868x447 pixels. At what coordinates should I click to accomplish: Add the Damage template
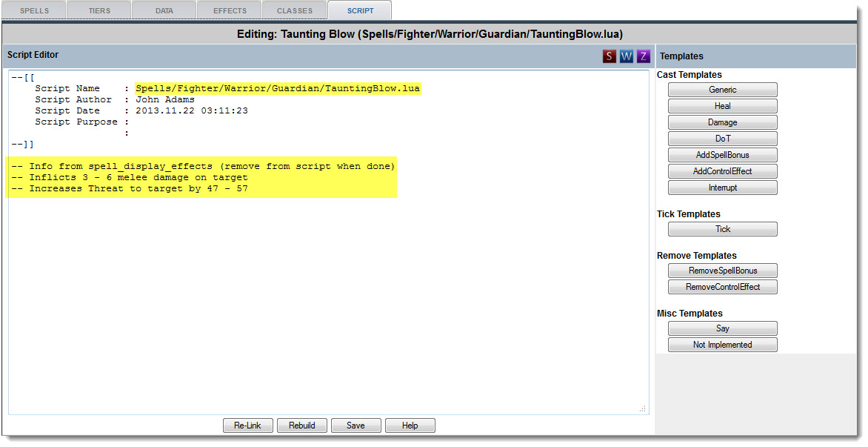tap(722, 122)
